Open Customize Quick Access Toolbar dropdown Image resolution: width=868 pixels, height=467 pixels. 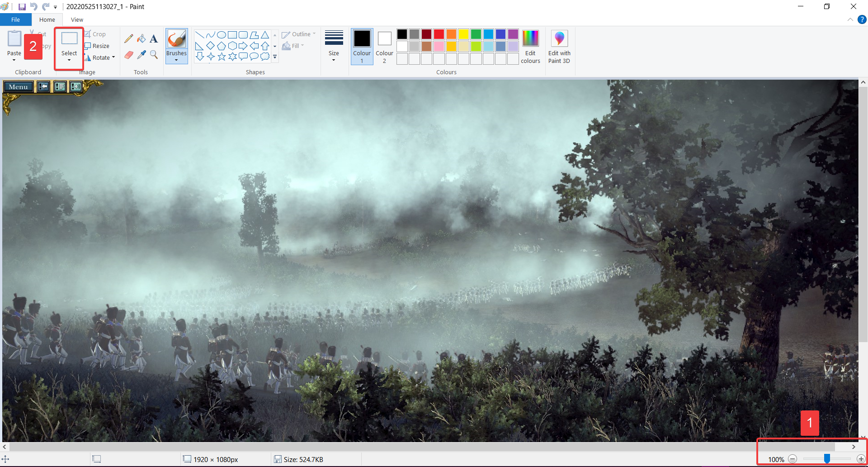tap(55, 7)
